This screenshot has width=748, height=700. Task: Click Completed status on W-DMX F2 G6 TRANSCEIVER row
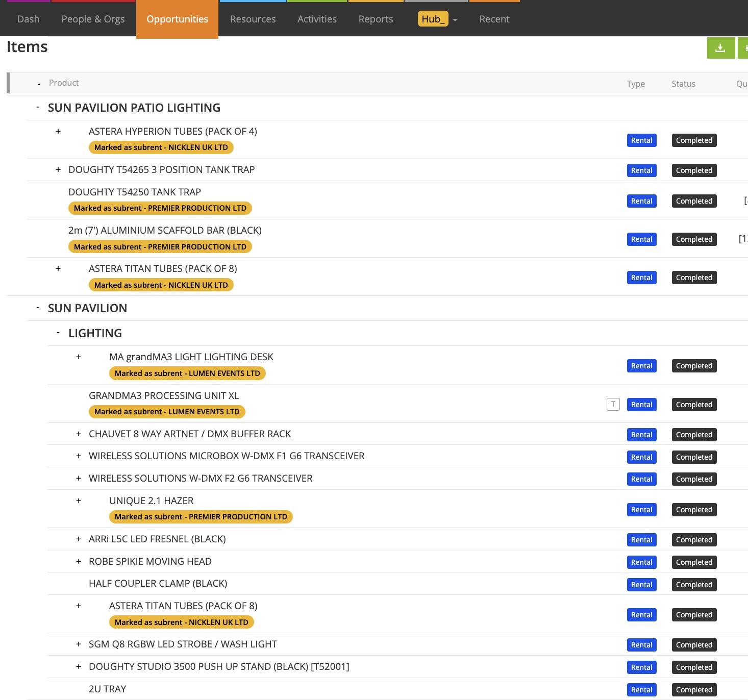(694, 479)
